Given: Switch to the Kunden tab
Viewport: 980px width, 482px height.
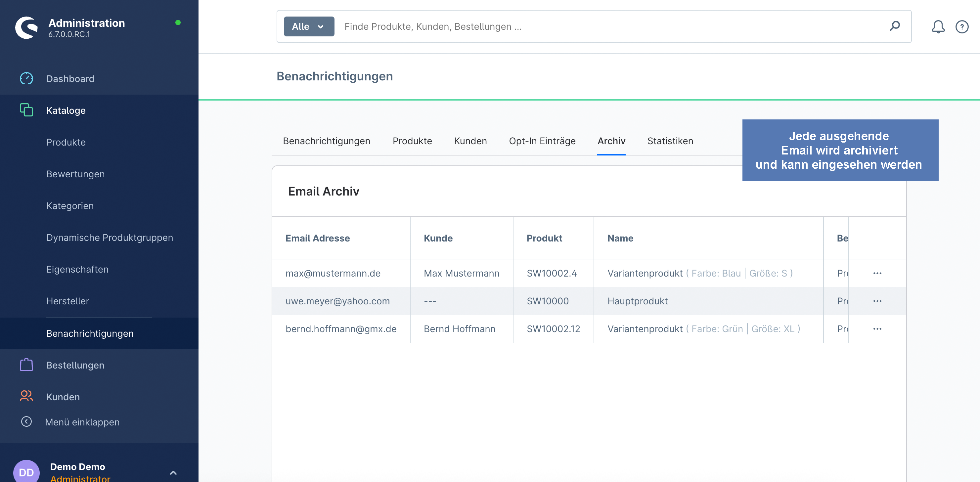Looking at the screenshot, I should tap(470, 141).
